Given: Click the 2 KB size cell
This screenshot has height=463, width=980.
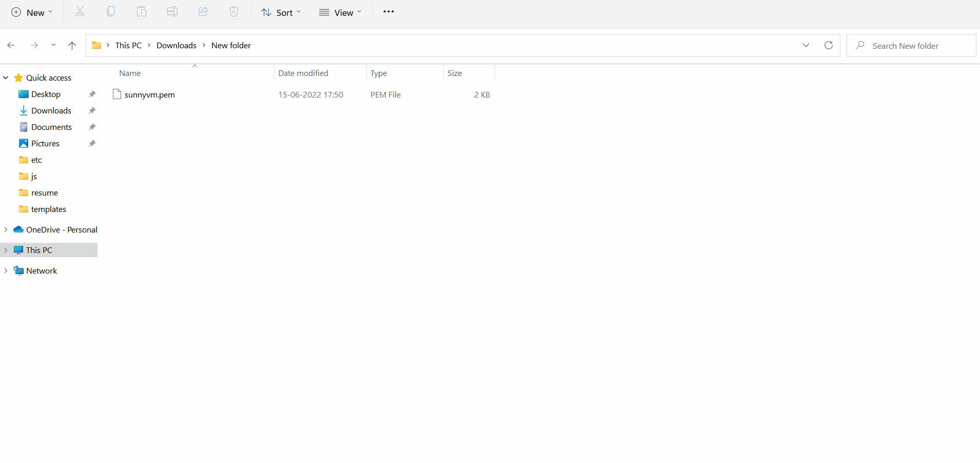Looking at the screenshot, I should point(482,94).
